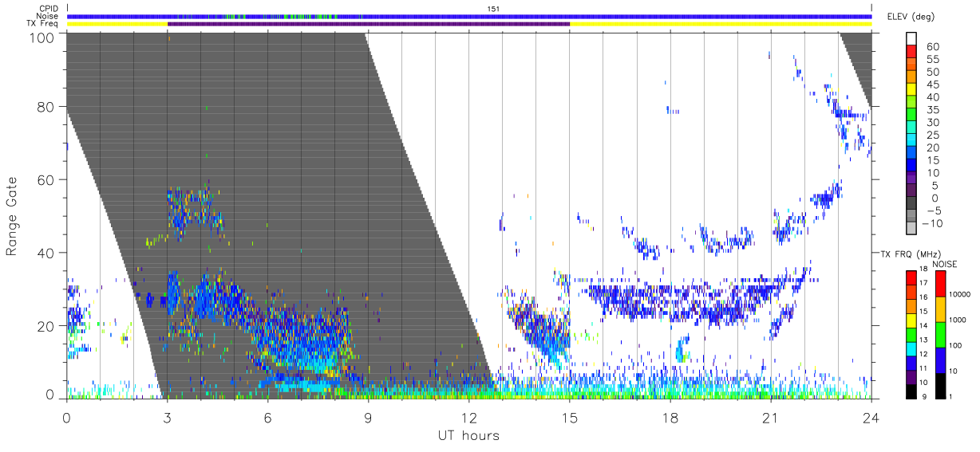
Task: Click the 1000 label on NOISE colorbar
Action: pos(958,320)
